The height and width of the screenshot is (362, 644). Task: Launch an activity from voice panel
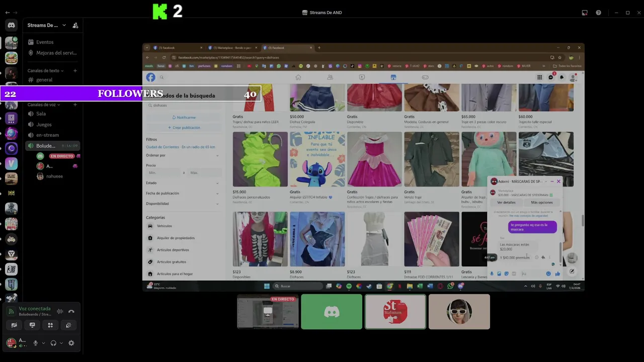pyautogui.click(x=50, y=325)
